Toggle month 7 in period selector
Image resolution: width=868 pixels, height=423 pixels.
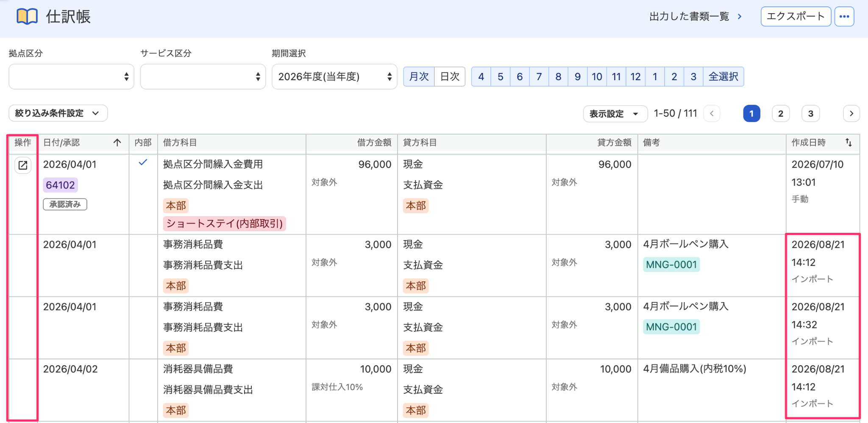(539, 76)
